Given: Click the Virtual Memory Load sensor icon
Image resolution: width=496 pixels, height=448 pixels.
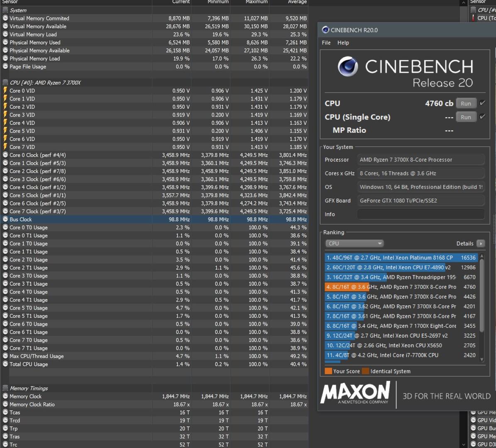Looking at the screenshot, I should click(5, 34).
